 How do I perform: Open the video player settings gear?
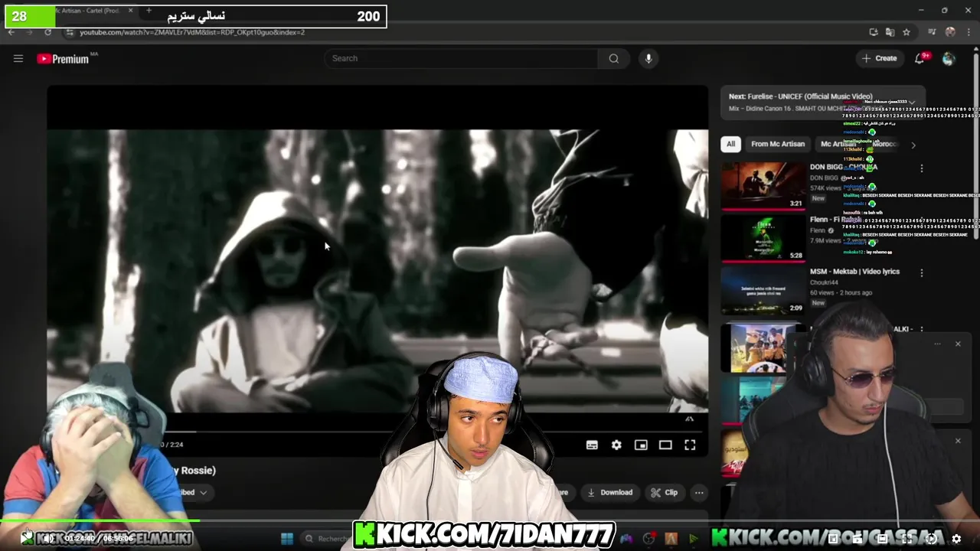click(616, 445)
